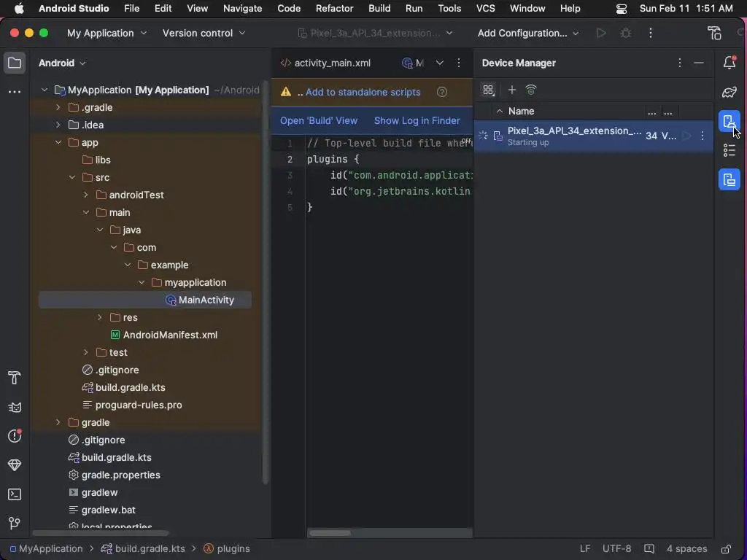The width and height of the screenshot is (747, 560).
Task: Open macOS Control Center icon
Action: coord(622,9)
